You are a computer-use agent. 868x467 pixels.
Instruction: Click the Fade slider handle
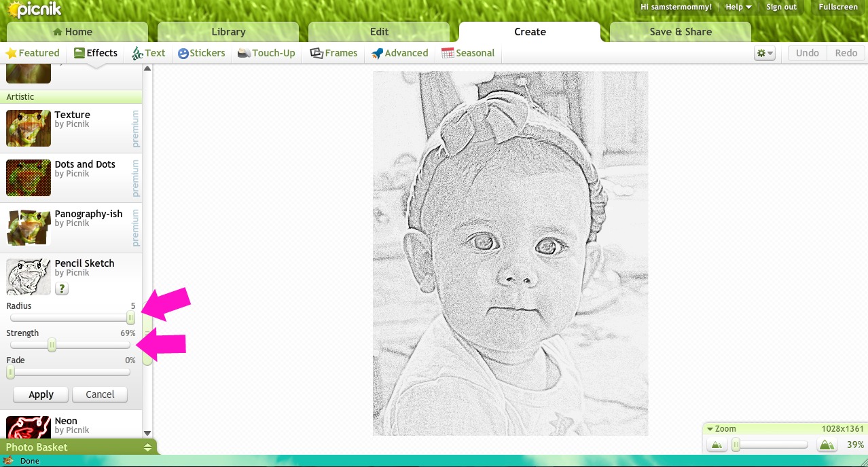pyautogui.click(x=10, y=372)
